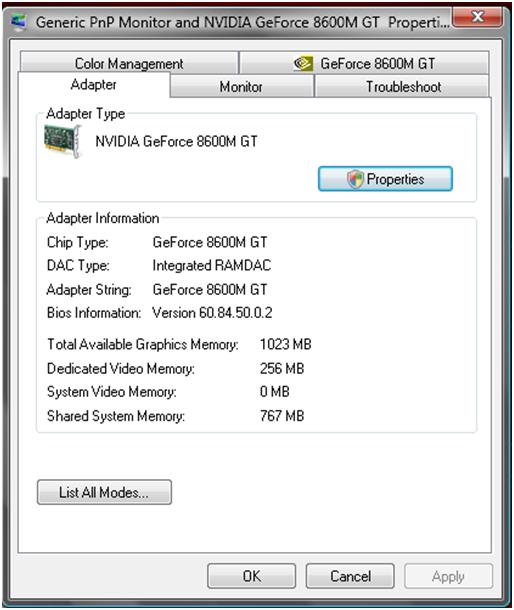Click the Adapter Information group heading
The width and height of the screenshot is (514, 610).
coord(103,218)
